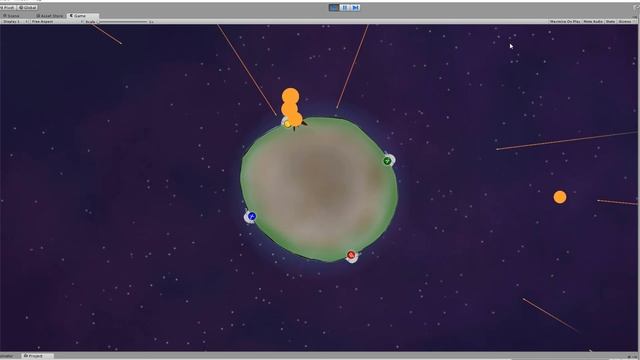Screen dimensions: 640x360
Task: Toggle the Stats overlay button
Action: pyautogui.click(x=610, y=21)
